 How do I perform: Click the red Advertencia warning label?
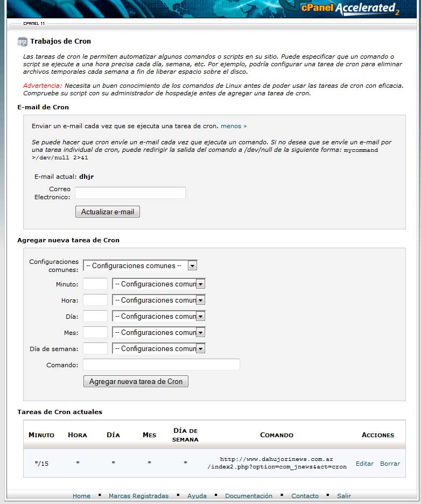click(x=43, y=86)
